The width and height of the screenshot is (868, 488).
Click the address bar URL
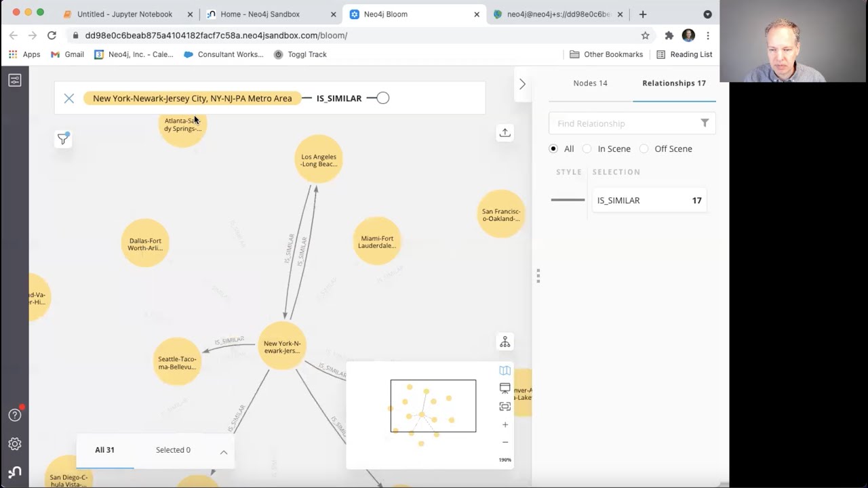(216, 35)
